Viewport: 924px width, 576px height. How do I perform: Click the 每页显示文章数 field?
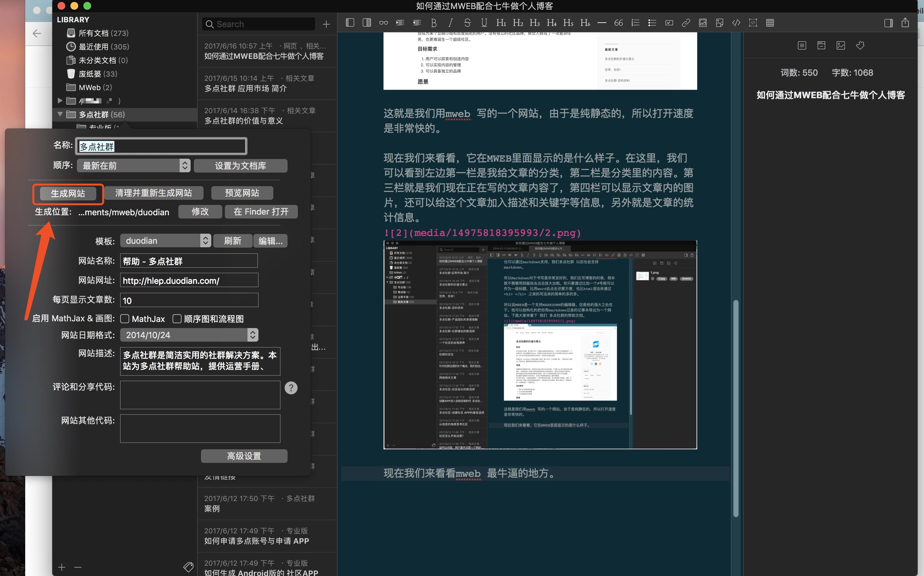coord(189,300)
